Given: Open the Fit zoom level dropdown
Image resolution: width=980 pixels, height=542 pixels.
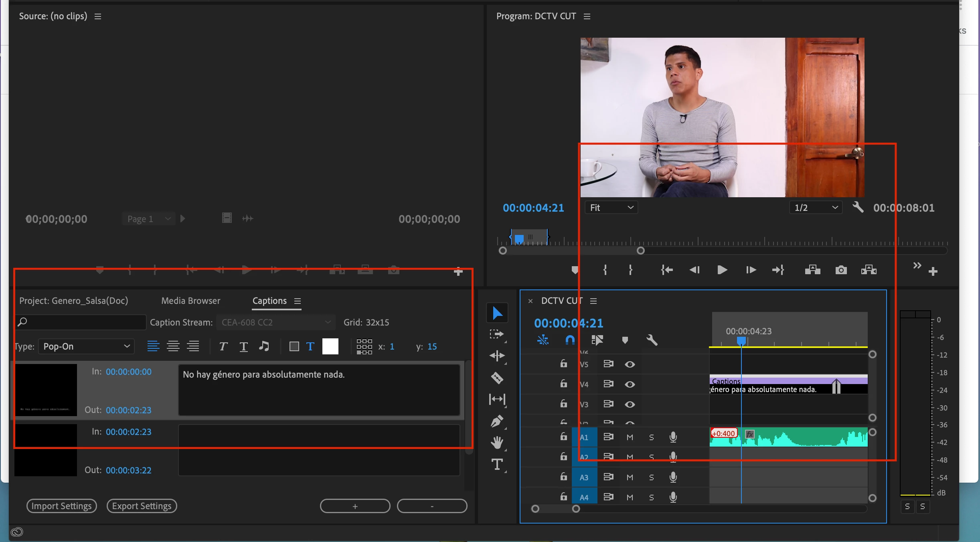Looking at the screenshot, I should pos(611,208).
